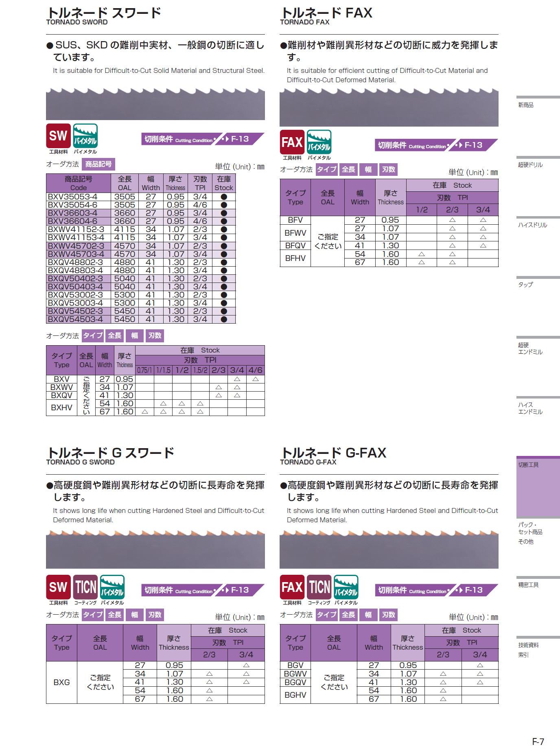The image size is (560, 749).
Task: Click the Tornado Sword blade image
Action: [x=155, y=103]
